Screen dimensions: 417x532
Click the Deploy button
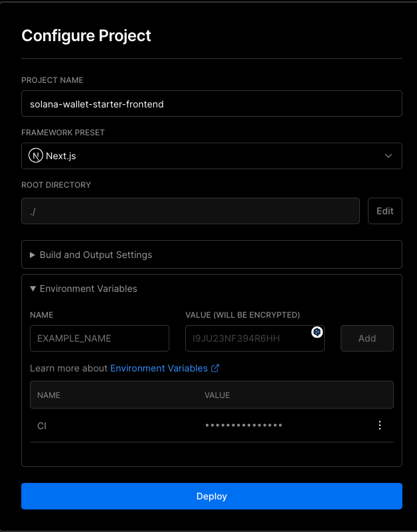(x=212, y=496)
